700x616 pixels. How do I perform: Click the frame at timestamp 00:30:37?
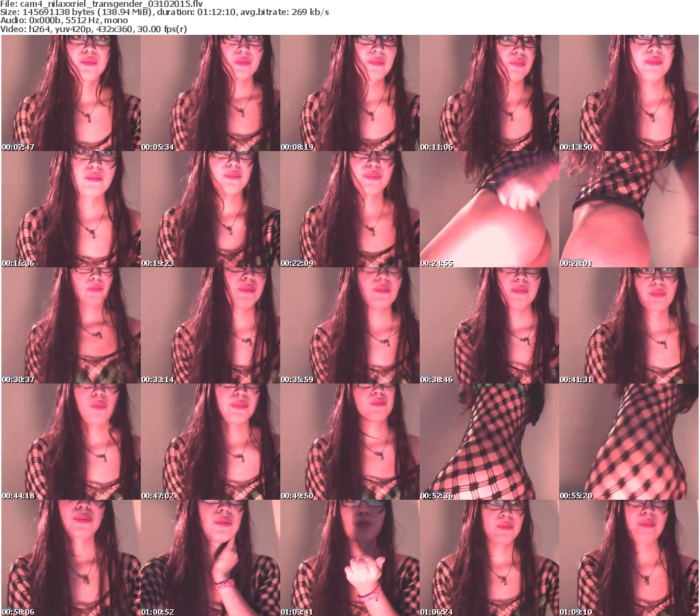(71, 325)
